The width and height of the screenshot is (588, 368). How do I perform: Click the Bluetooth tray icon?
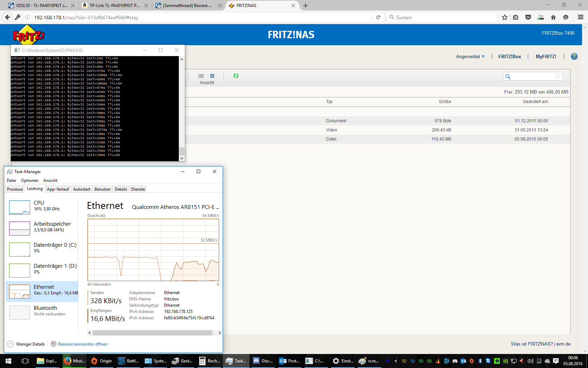click(x=480, y=361)
